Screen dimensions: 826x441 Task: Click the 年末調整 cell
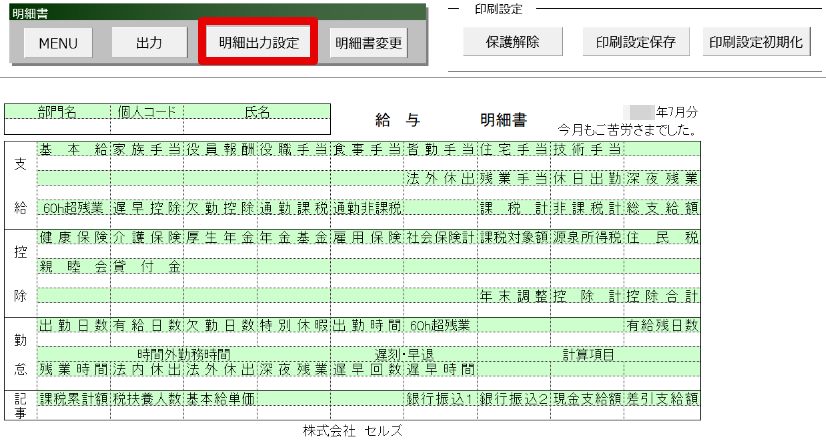514,297
